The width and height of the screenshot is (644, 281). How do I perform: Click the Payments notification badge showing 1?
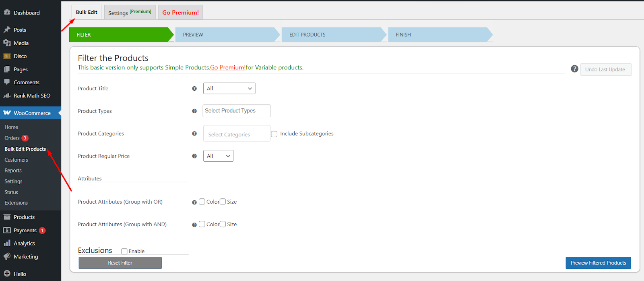[x=42, y=230]
